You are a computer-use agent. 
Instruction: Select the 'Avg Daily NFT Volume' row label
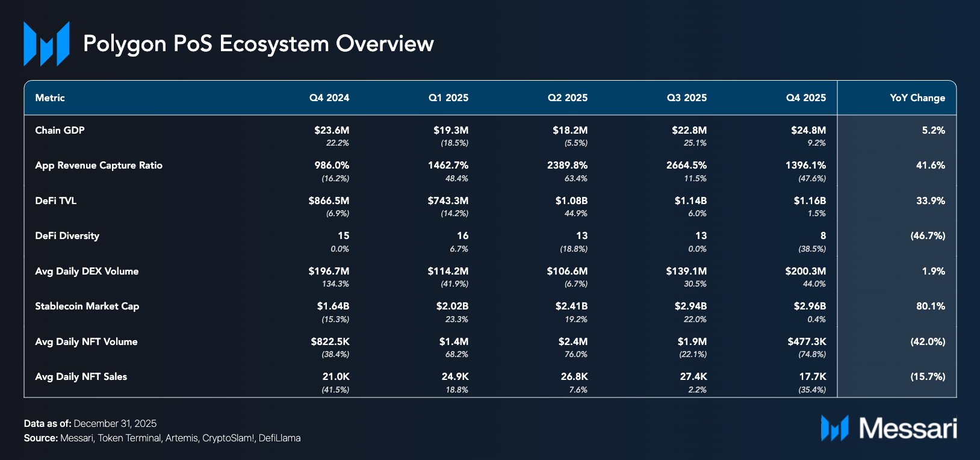point(86,341)
